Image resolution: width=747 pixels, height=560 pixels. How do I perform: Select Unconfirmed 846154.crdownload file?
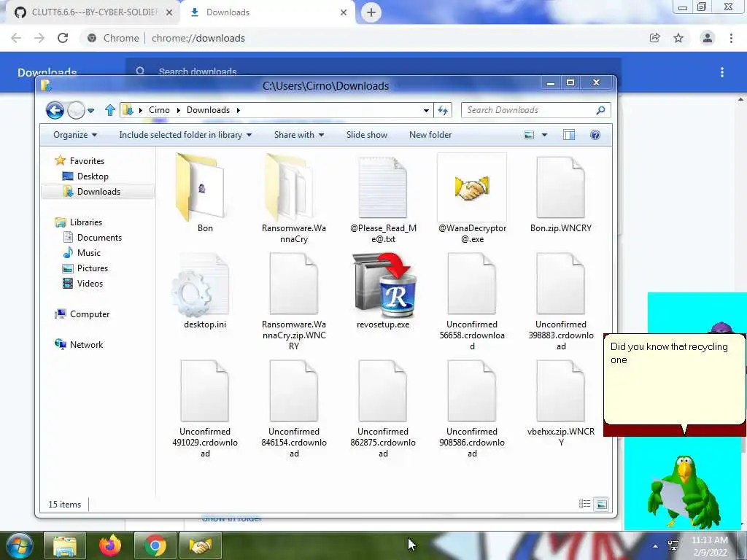tap(293, 408)
